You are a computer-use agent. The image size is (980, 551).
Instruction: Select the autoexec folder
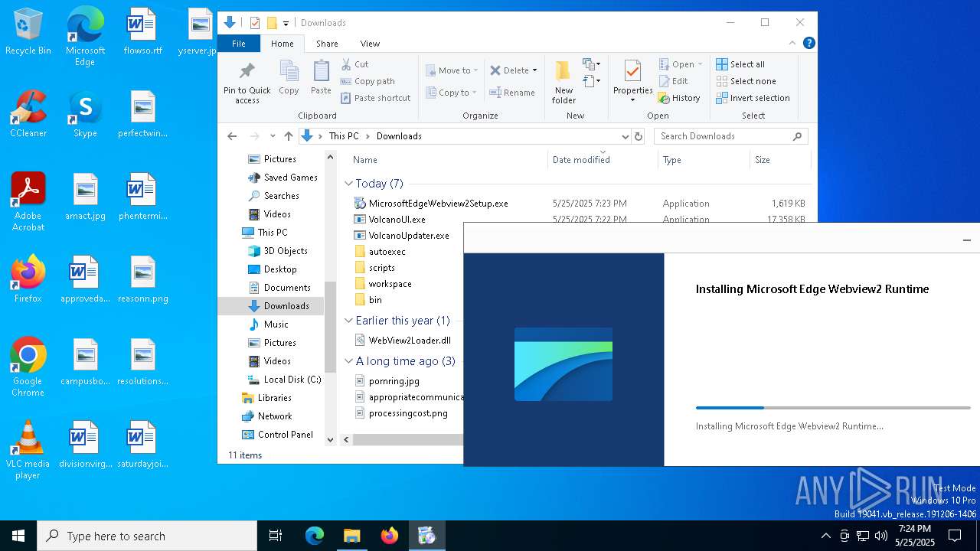click(x=380, y=252)
